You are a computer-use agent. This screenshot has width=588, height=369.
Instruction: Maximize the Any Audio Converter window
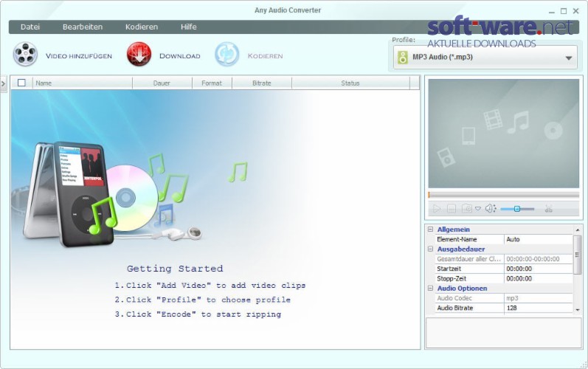click(564, 11)
